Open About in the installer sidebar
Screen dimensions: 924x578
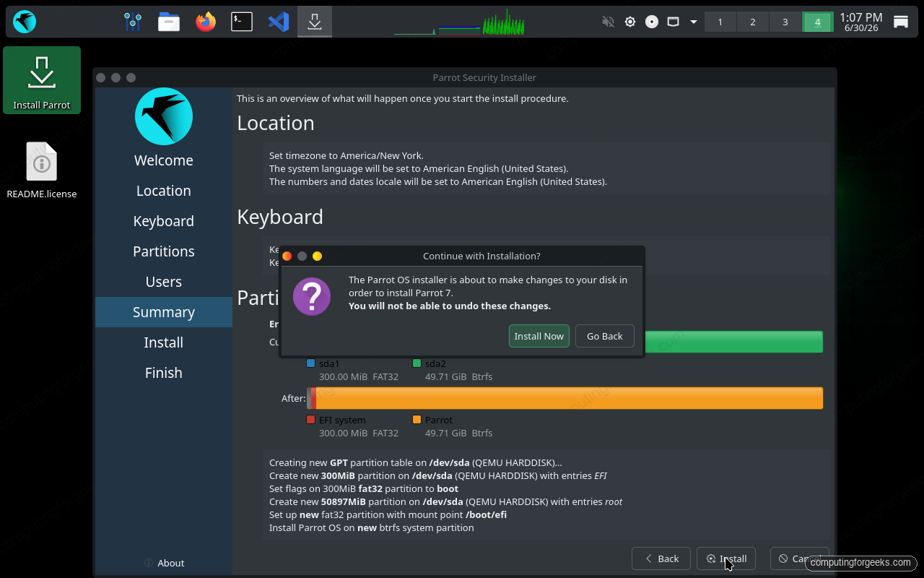click(164, 563)
